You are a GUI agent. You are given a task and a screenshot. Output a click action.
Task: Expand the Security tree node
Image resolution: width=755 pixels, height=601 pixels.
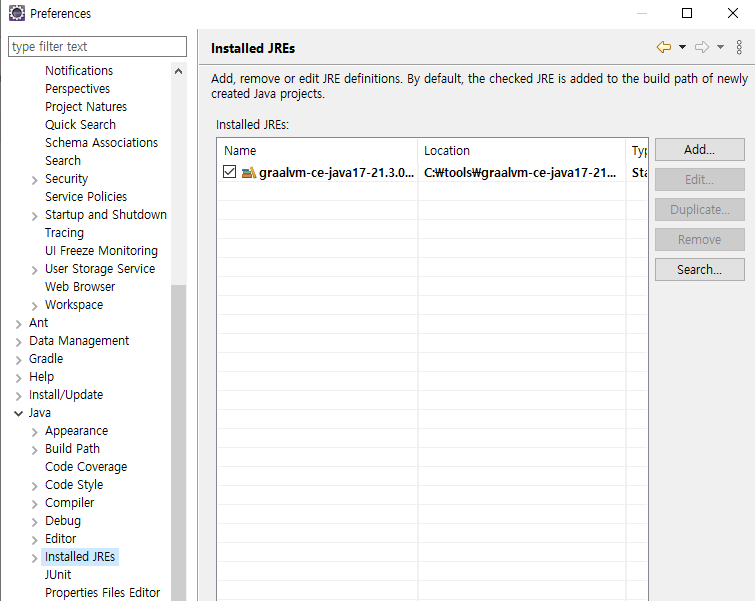35,180
